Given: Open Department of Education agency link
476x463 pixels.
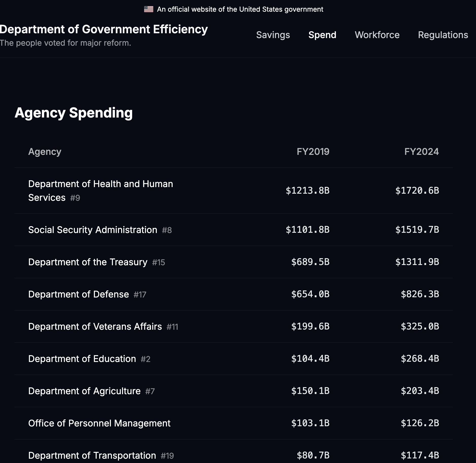Looking at the screenshot, I should (x=82, y=359).
